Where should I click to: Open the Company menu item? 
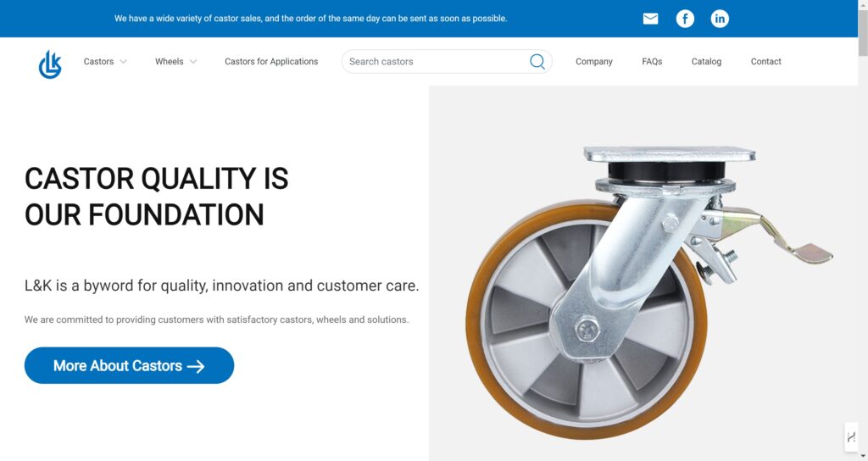pyautogui.click(x=593, y=62)
